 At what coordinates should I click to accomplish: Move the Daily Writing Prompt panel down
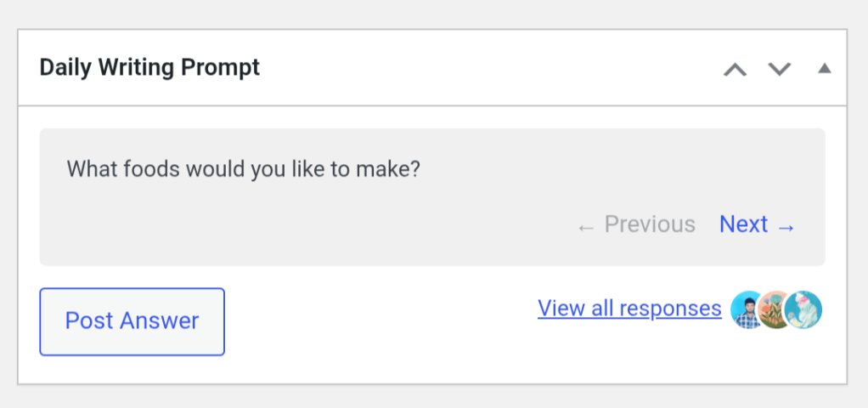point(779,69)
